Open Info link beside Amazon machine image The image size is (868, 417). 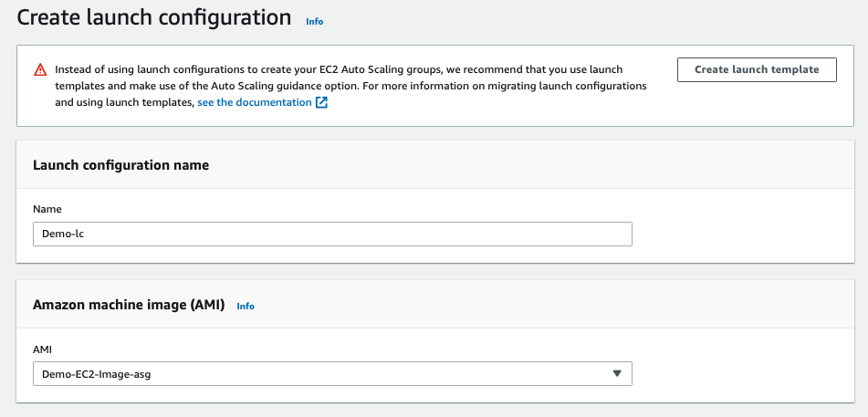tap(246, 307)
